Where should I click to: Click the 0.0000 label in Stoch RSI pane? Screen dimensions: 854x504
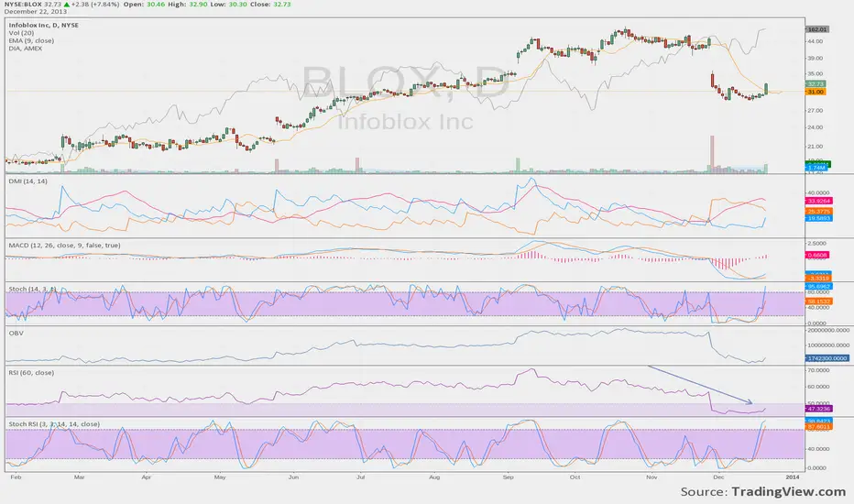click(x=817, y=468)
